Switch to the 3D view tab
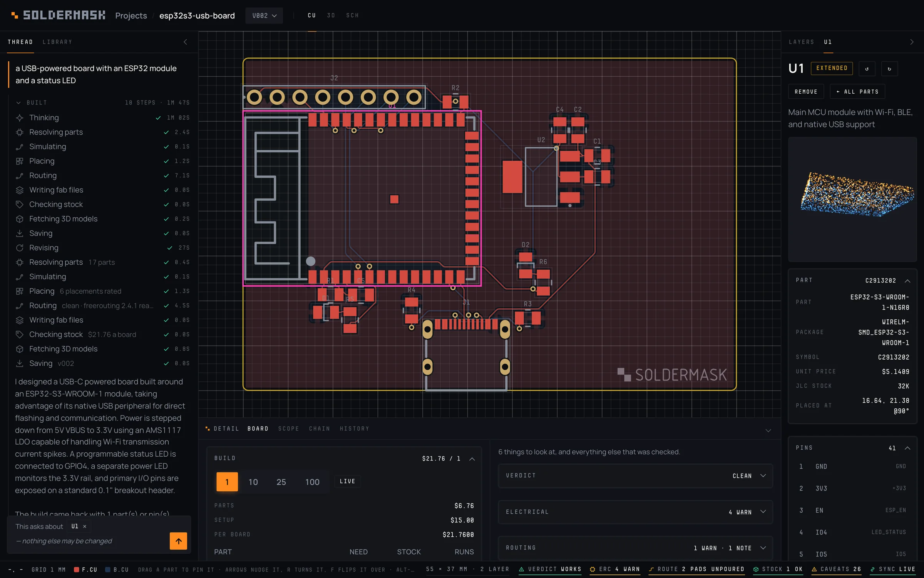924x578 pixels. click(x=331, y=15)
